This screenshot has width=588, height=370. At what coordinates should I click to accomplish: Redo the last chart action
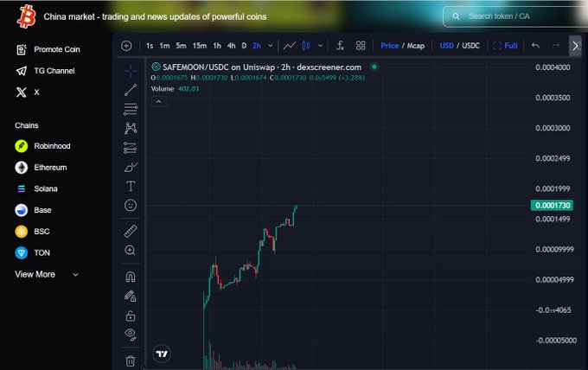point(556,46)
